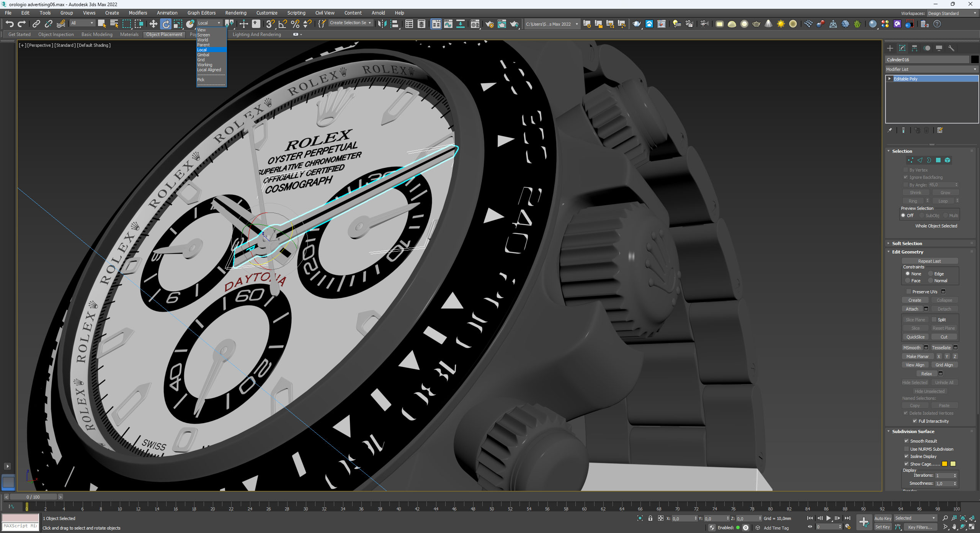
Task: Open the Rendering menu
Action: (236, 13)
